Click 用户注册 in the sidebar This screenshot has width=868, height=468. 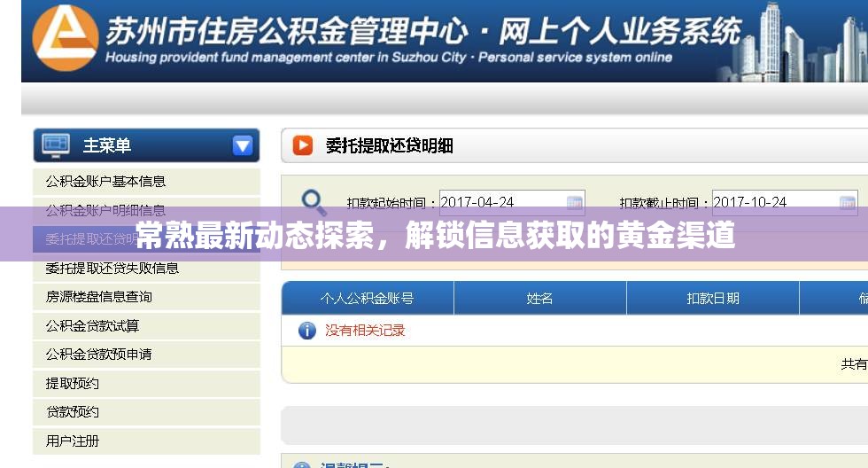tap(146, 441)
